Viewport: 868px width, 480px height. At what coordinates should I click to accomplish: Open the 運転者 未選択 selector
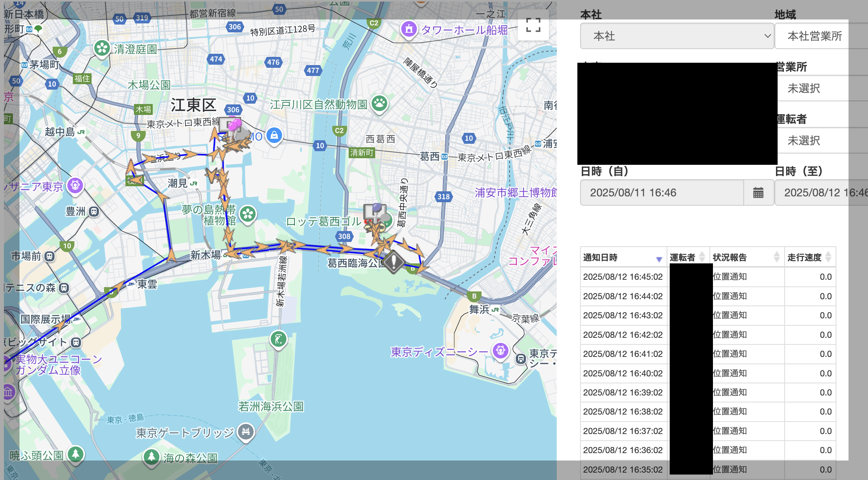(x=814, y=141)
